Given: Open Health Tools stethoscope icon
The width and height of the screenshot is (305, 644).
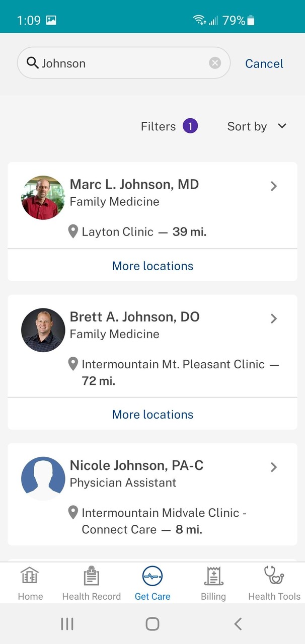Looking at the screenshot, I should tap(274, 577).
